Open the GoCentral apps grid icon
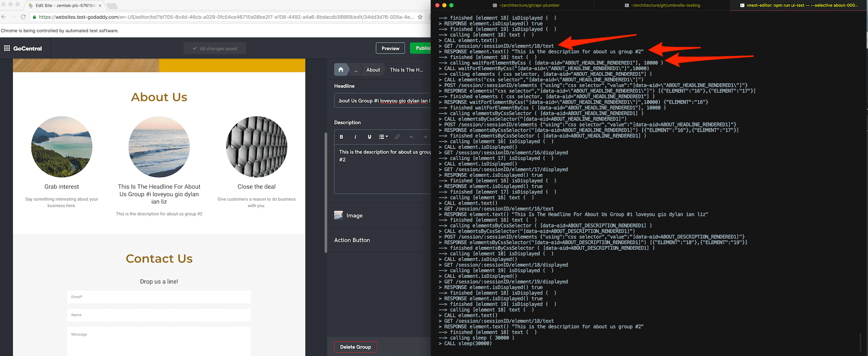This screenshot has width=868, height=356. tap(7, 48)
